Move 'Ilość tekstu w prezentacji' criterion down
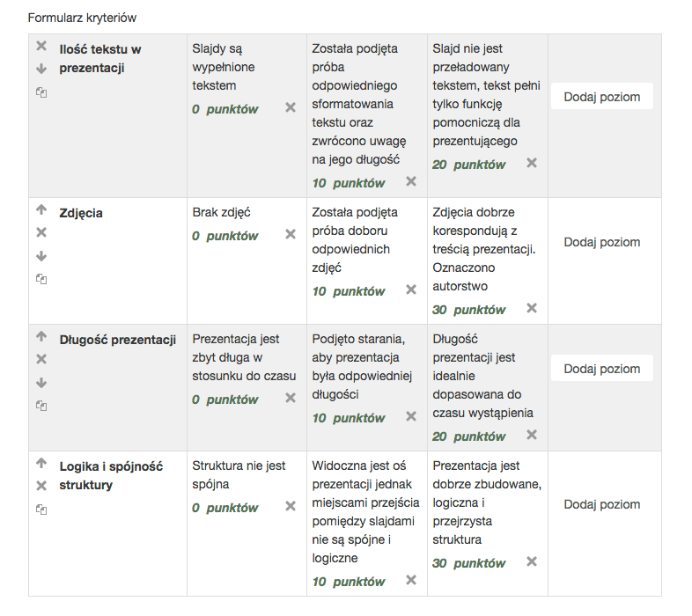This screenshot has height=616, width=692. (41, 69)
